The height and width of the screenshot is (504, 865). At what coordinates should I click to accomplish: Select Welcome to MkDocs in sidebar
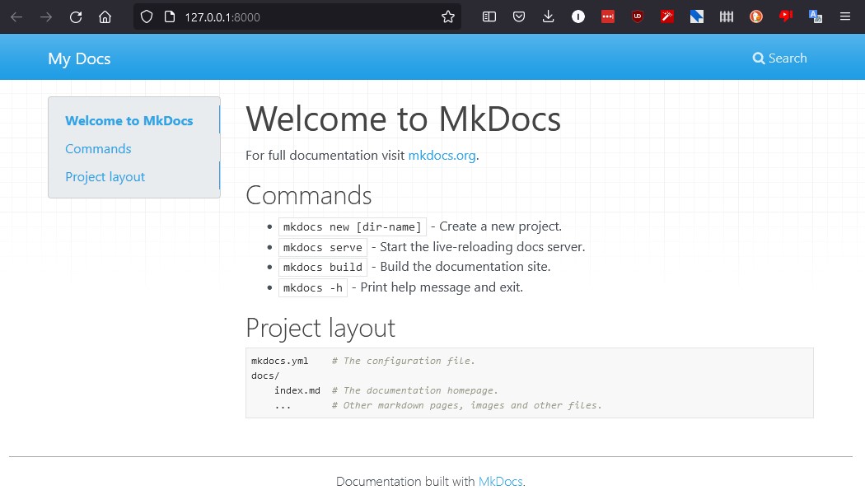pos(129,121)
